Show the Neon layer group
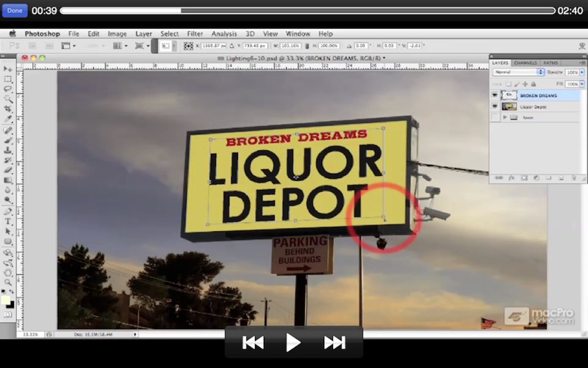Viewport: 588px width, 368px height. (x=495, y=118)
